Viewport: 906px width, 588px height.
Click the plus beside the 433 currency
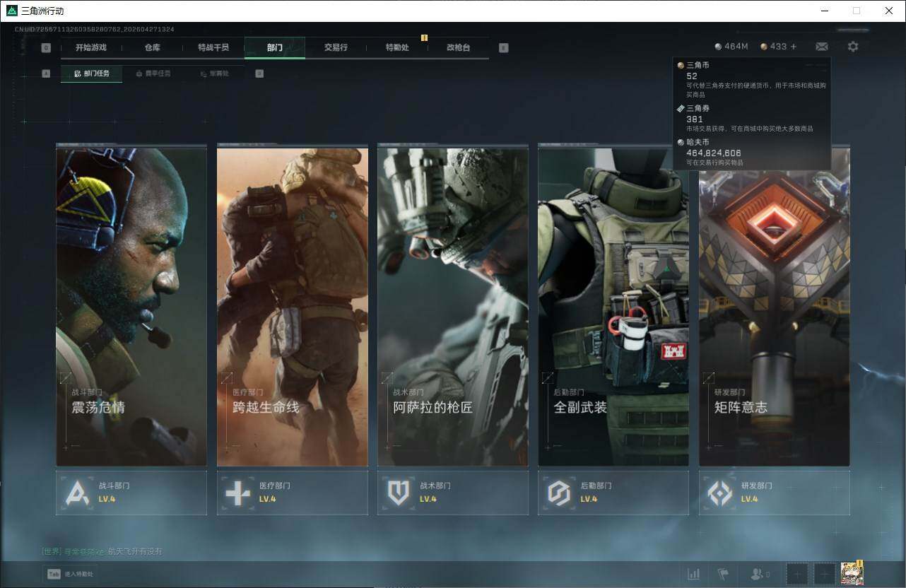(794, 47)
